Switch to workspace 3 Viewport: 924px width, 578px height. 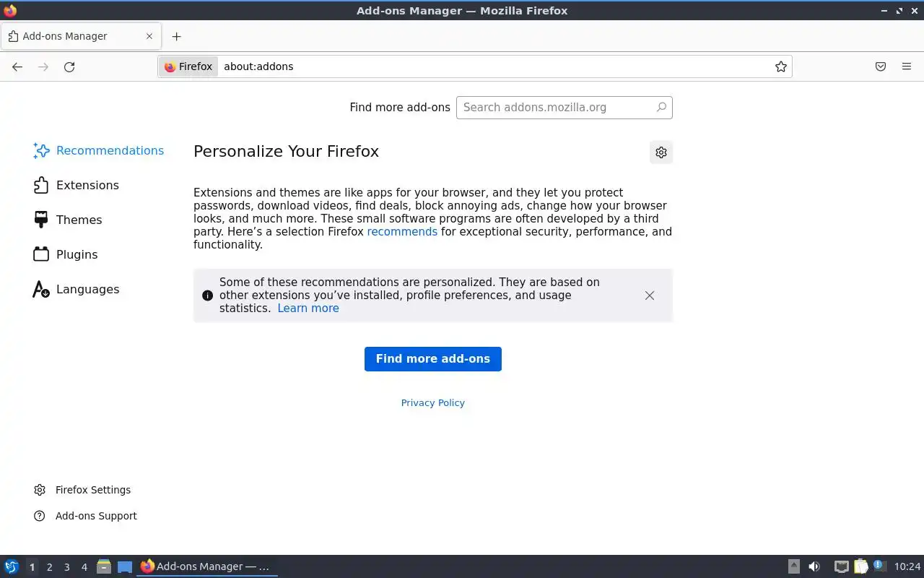click(66, 567)
